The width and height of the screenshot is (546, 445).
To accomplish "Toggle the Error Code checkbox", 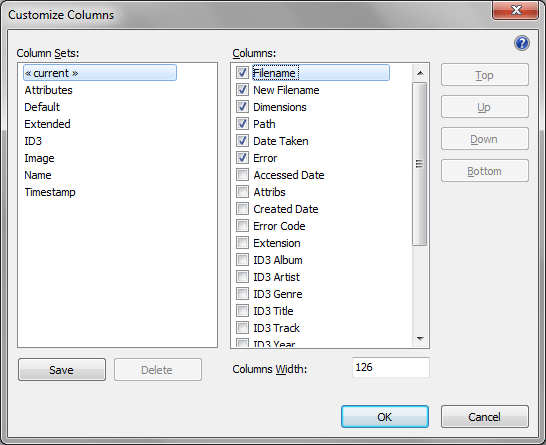I will (x=242, y=226).
